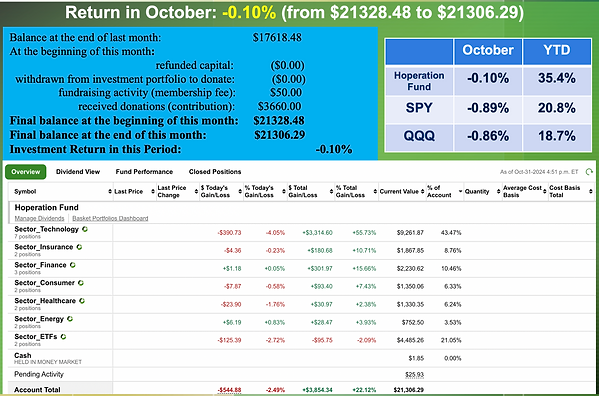This screenshot has width=599, height=396.
Task: Sort by Cost Basis Total arrows
Action: coord(591,191)
